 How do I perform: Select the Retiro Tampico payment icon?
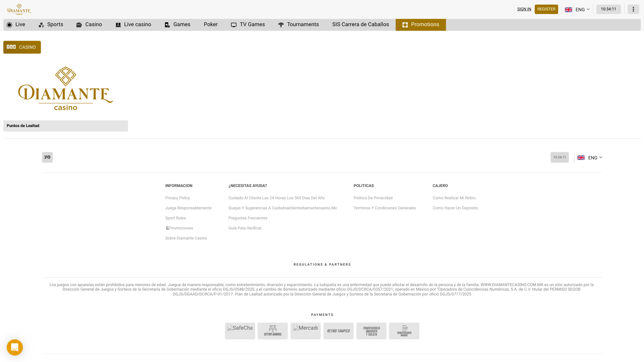338,331
